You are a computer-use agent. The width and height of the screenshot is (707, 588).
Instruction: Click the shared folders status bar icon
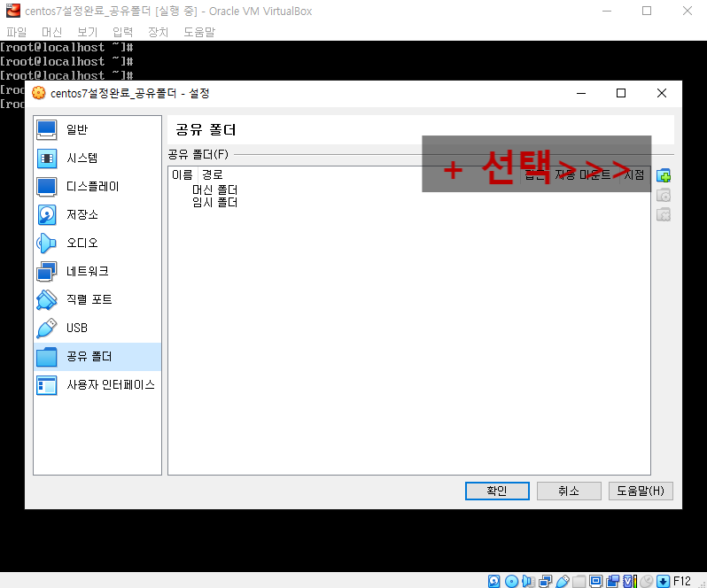coord(579,581)
